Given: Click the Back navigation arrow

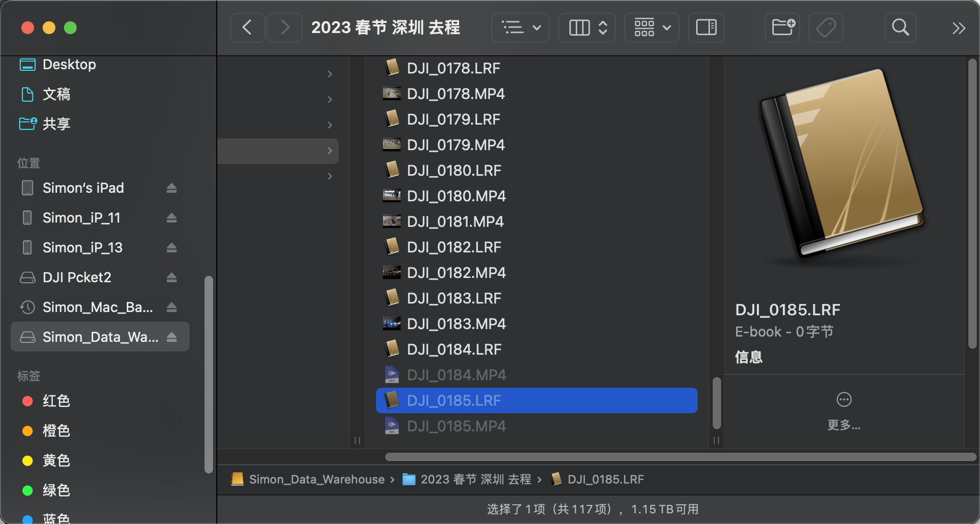Looking at the screenshot, I should pos(247,28).
